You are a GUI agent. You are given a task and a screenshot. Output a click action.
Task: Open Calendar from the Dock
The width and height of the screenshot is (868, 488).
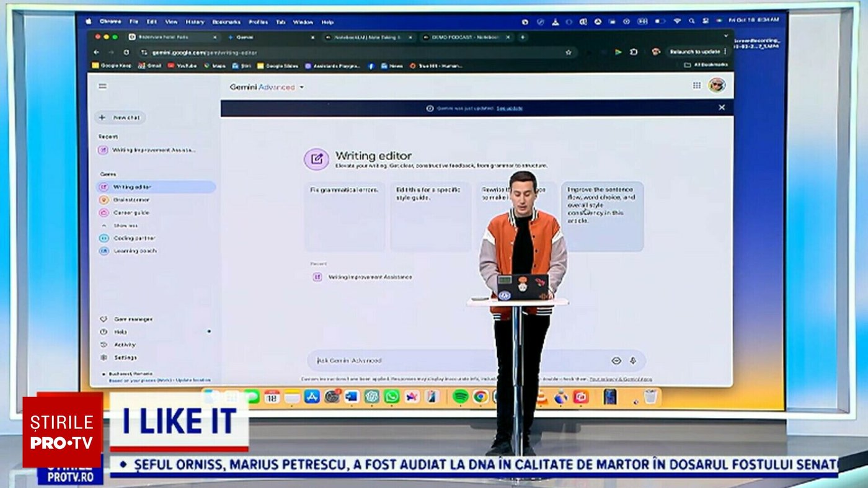[272, 396]
